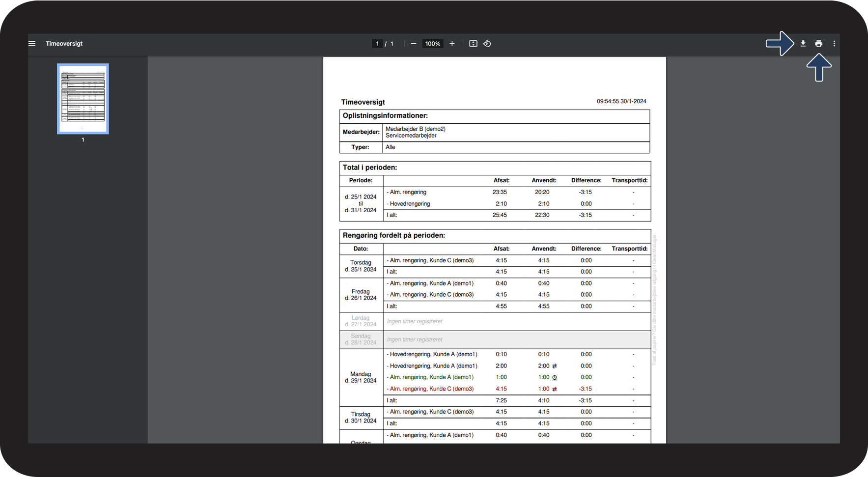Screen dimensions: 868x477
Task: Click the Oplistningsinformationer heading
Action: pyautogui.click(x=385, y=116)
